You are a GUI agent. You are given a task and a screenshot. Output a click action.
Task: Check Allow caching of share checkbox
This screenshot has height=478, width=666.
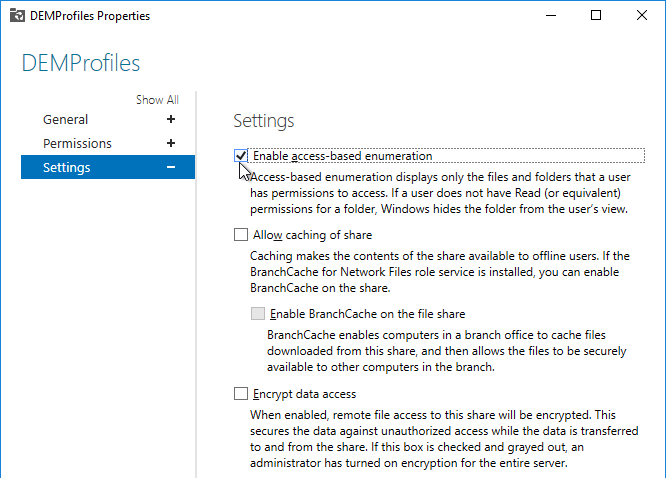[241, 235]
